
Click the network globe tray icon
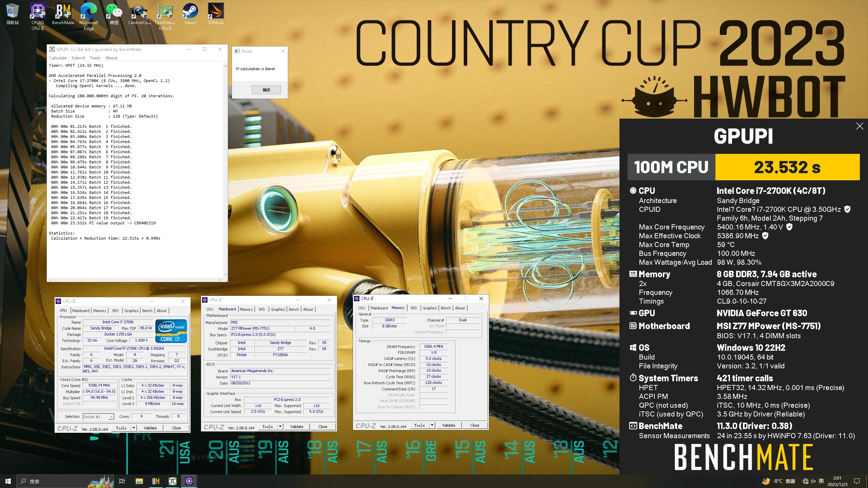pyautogui.click(x=806, y=481)
